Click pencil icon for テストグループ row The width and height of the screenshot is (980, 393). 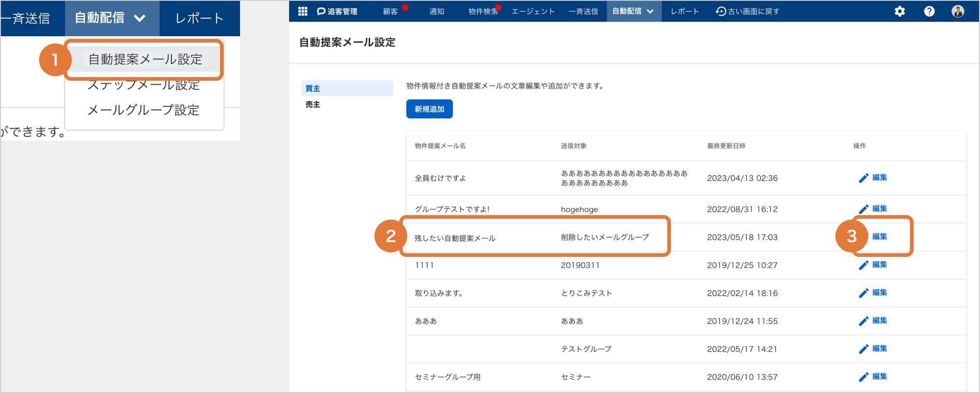(863, 349)
